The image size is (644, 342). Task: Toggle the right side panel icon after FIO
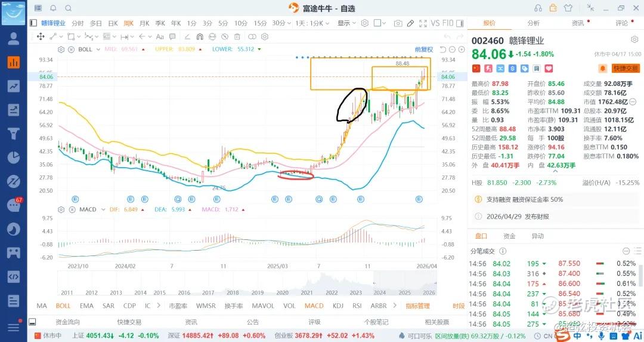tap(460, 23)
